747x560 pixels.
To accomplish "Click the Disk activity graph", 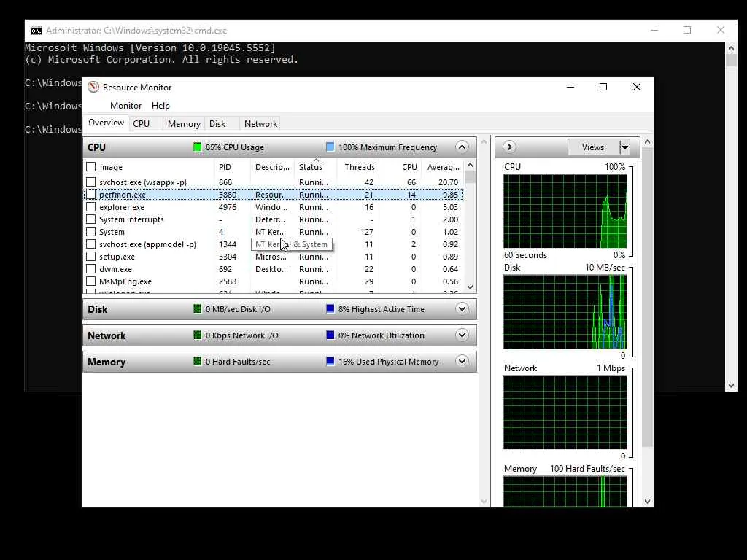I will 565,312.
